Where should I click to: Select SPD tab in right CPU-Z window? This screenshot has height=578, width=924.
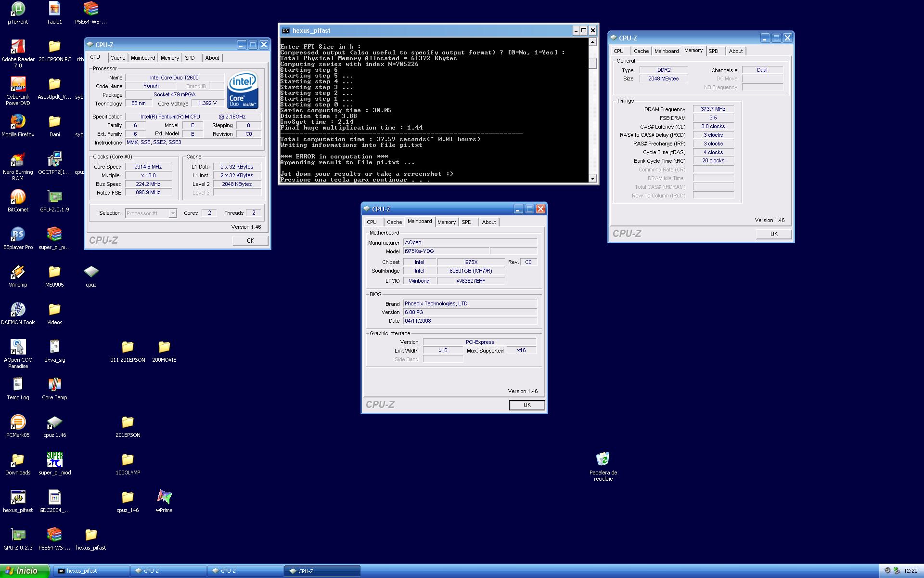point(713,51)
